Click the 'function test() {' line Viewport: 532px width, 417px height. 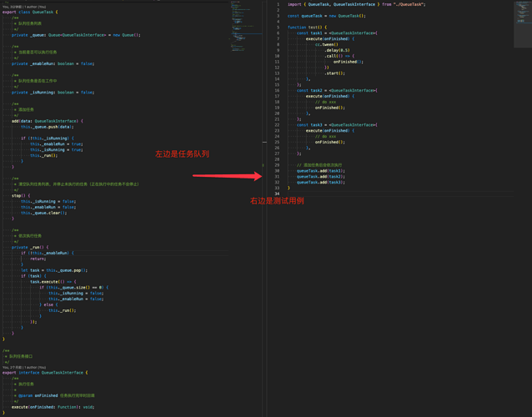[x=307, y=28]
